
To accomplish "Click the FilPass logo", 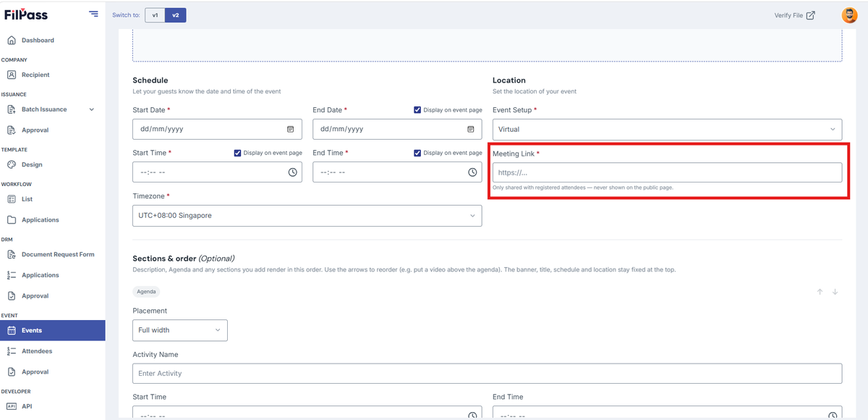I will pos(26,14).
